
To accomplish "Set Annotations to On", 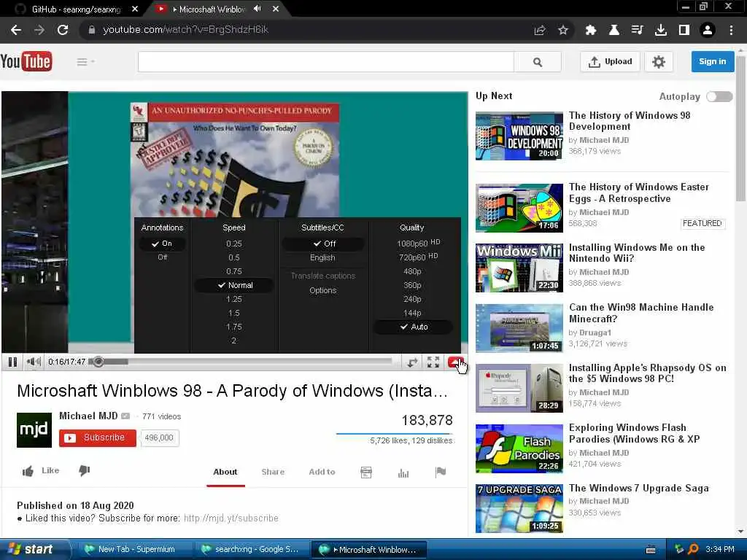I will point(162,244).
